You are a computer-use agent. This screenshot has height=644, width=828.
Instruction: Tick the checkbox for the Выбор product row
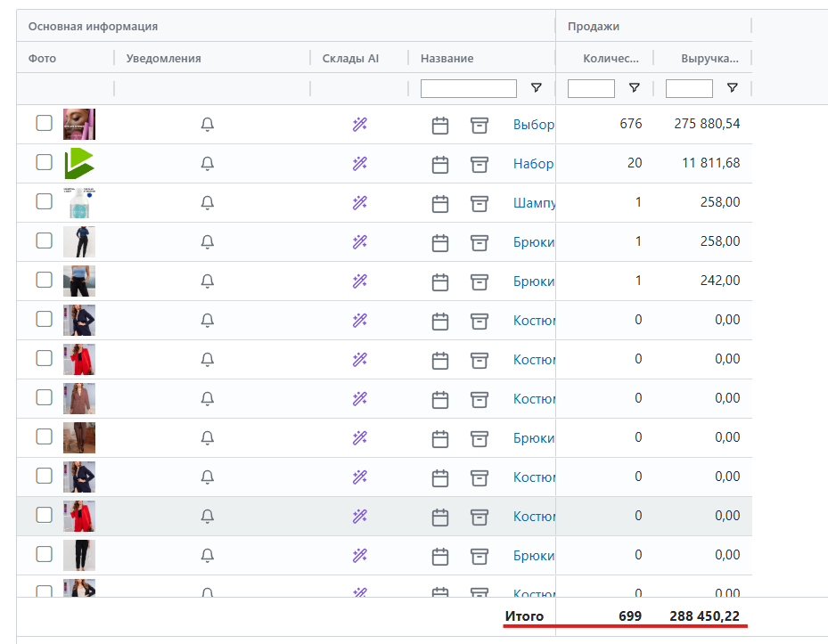click(x=44, y=123)
